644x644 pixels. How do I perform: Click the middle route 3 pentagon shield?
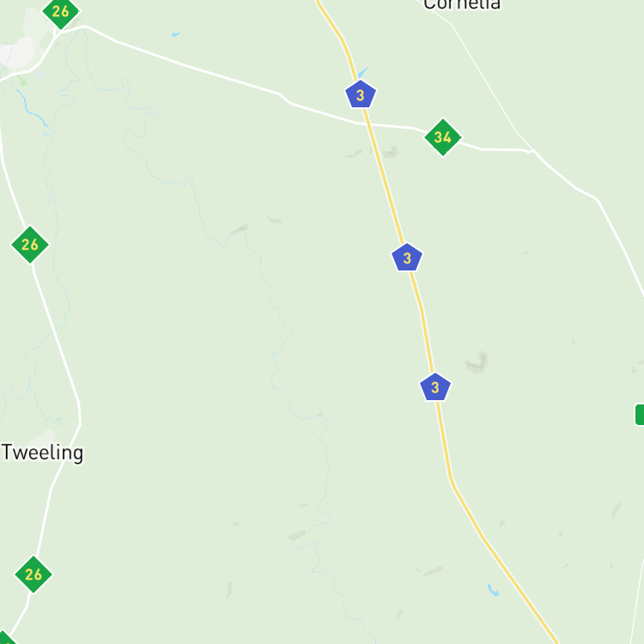407,258
